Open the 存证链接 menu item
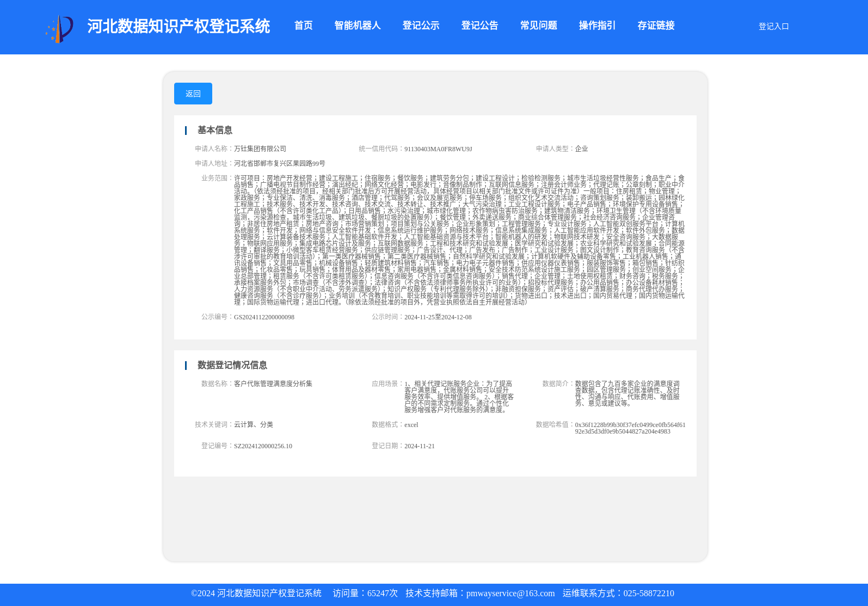Viewport: 868px width, 606px height. (656, 26)
